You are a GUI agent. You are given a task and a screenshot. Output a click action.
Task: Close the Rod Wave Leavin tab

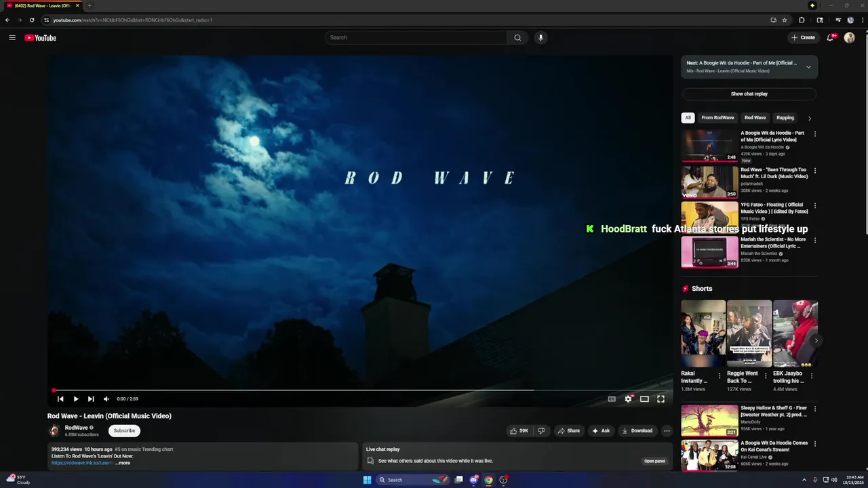click(77, 5)
